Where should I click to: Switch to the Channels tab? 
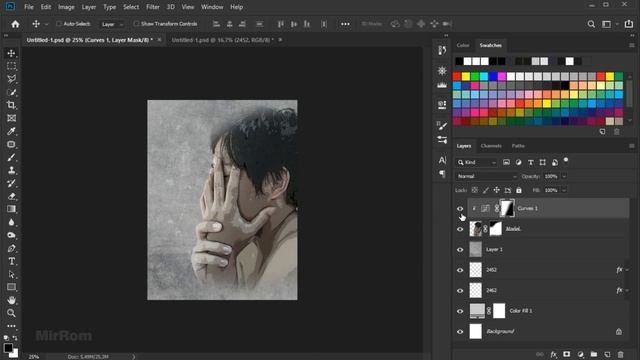coord(491,146)
